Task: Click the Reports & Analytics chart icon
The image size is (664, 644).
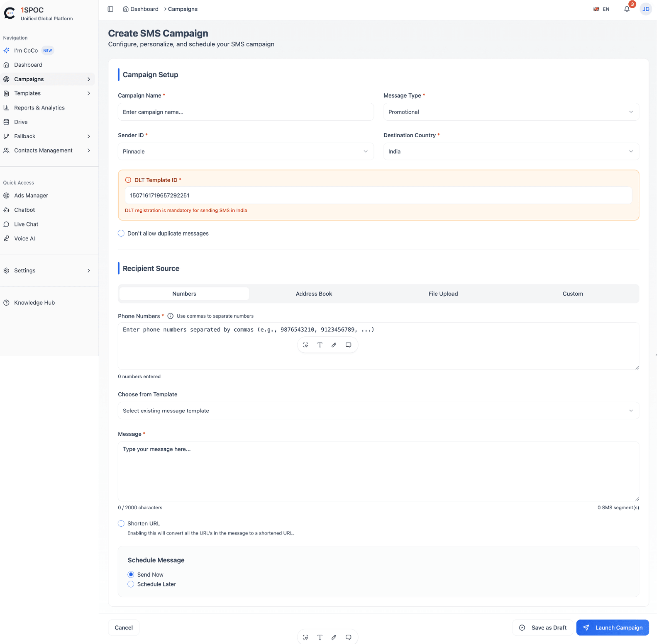Action: click(x=6, y=108)
